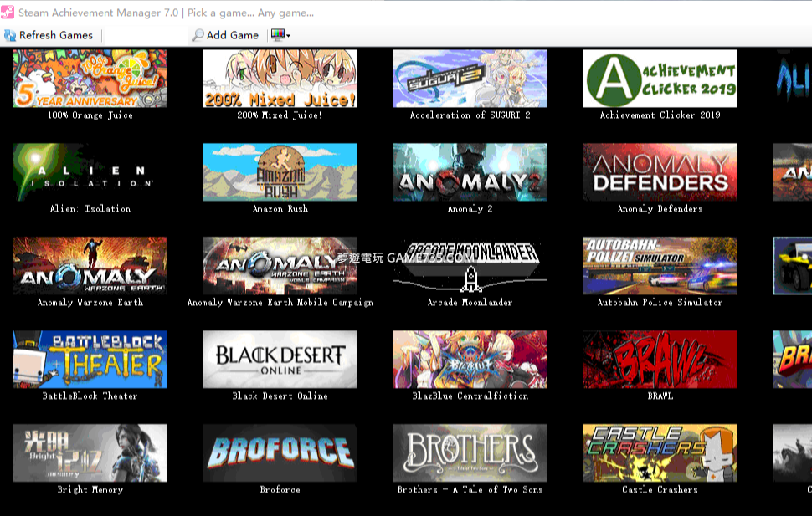Screen dimensions: 812x516
Task: Select the Castle Crashers banner
Action: (x=660, y=452)
